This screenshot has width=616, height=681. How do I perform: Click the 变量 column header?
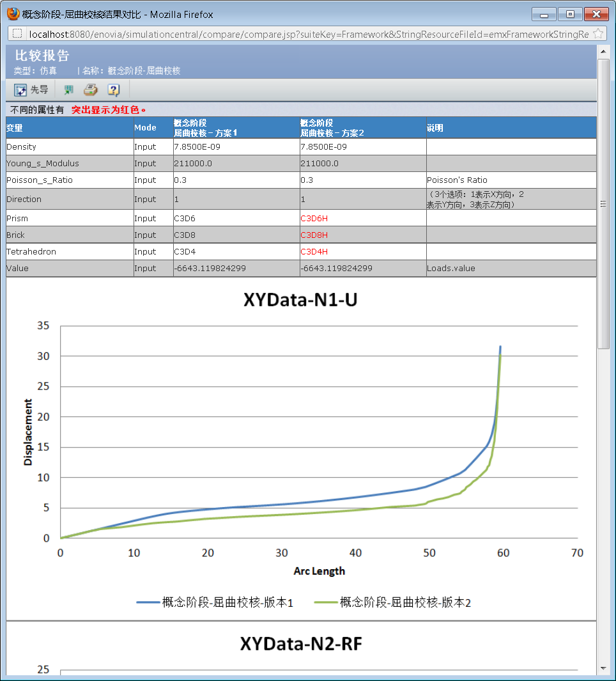[x=70, y=128]
